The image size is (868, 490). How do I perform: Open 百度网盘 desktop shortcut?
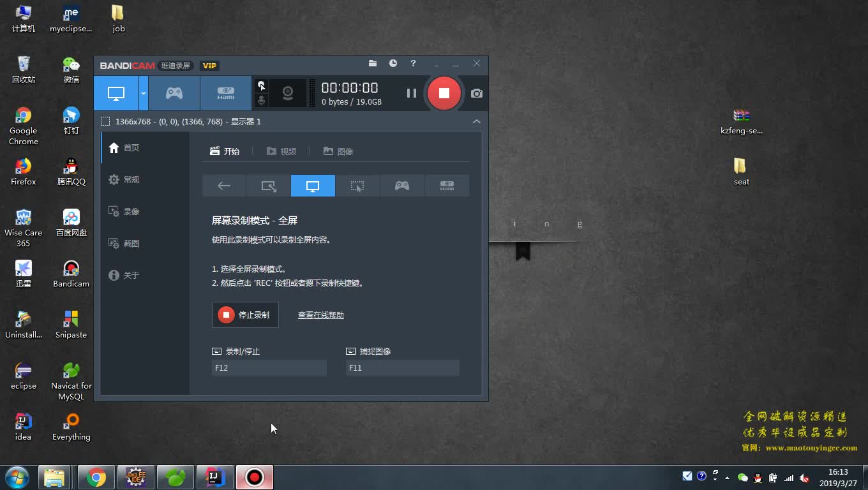[71, 223]
